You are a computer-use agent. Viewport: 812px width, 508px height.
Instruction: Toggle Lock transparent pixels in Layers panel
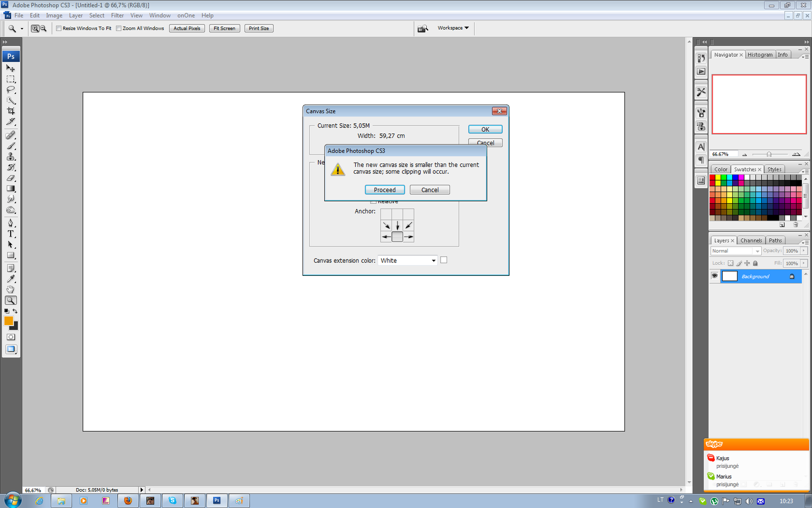coord(730,263)
